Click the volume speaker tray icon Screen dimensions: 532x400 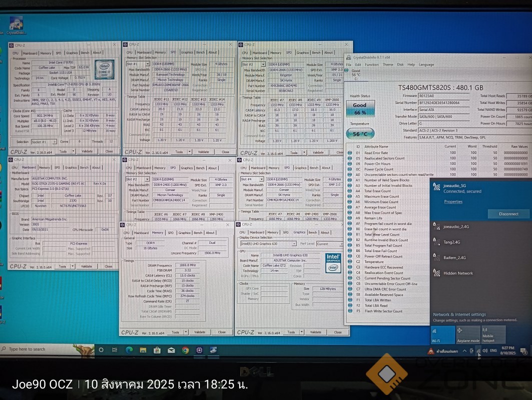[x=485, y=351]
